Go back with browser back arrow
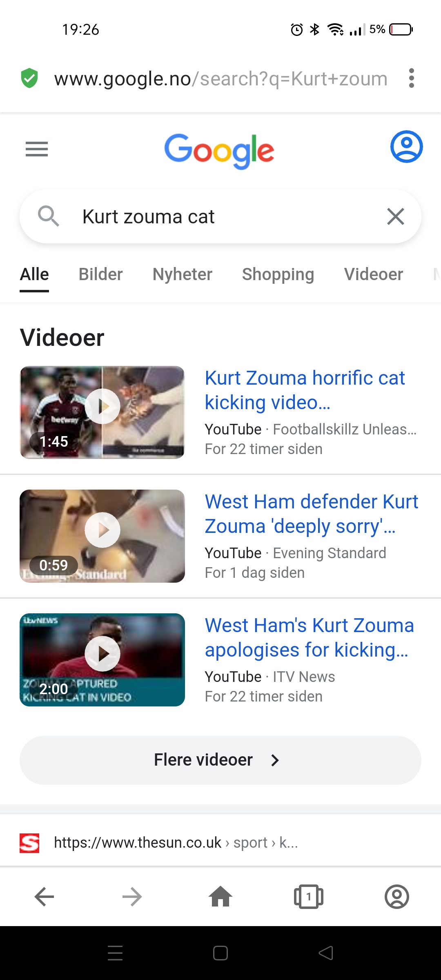The width and height of the screenshot is (441, 980). tap(45, 897)
